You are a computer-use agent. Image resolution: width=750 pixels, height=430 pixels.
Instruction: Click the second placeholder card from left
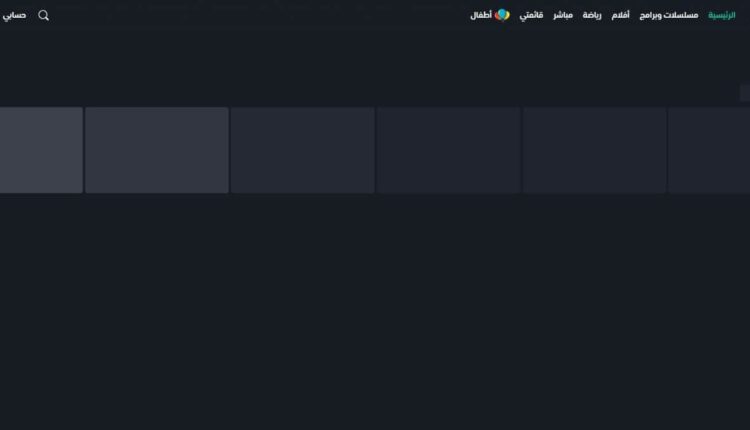[157, 150]
